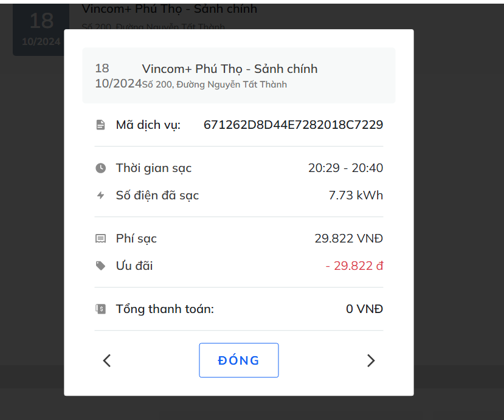
Task: Click the total payment value 0 VNĐ
Action: point(364,309)
